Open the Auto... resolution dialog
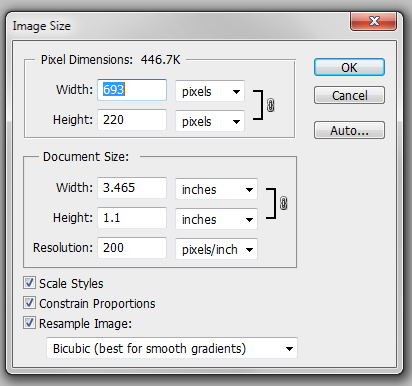This screenshot has height=386, width=412. [x=349, y=130]
